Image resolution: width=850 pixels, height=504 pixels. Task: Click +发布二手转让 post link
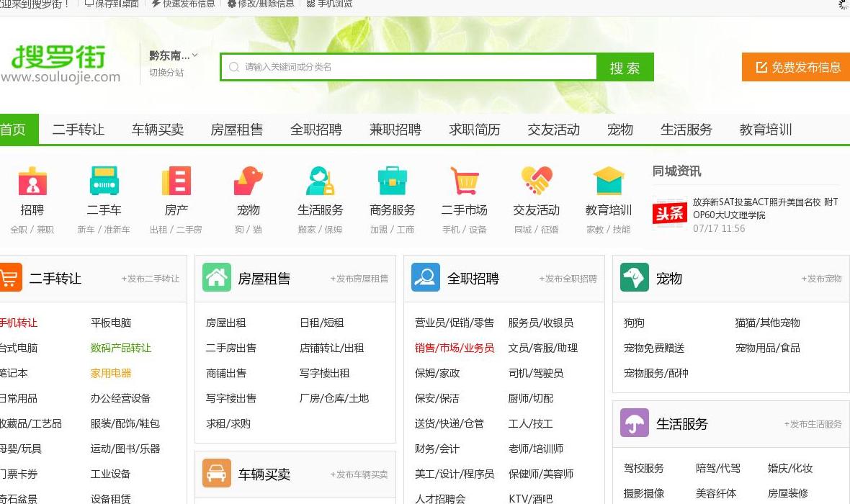pyautogui.click(x=150, y=279)
